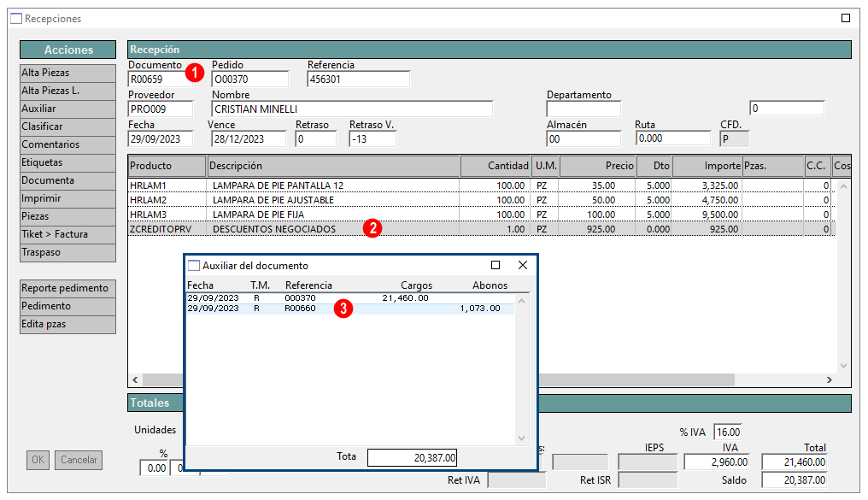The height and width of the screenshot is (500, 868).
Task: Maximize the Recepciones window
Action: tap(845, 18)
